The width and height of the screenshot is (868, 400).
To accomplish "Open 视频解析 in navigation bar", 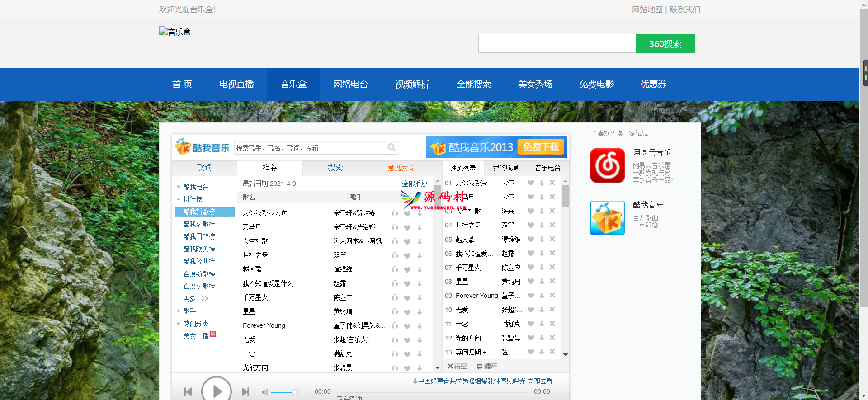I will pyautogui.click(x=412, y=84).
